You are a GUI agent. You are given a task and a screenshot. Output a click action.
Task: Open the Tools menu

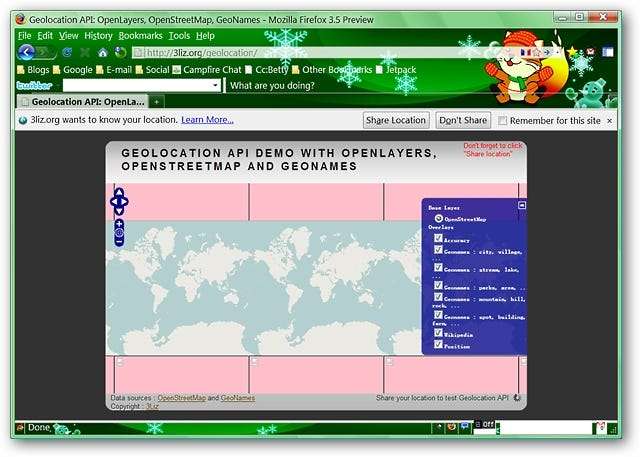click(x=179, y=35)
